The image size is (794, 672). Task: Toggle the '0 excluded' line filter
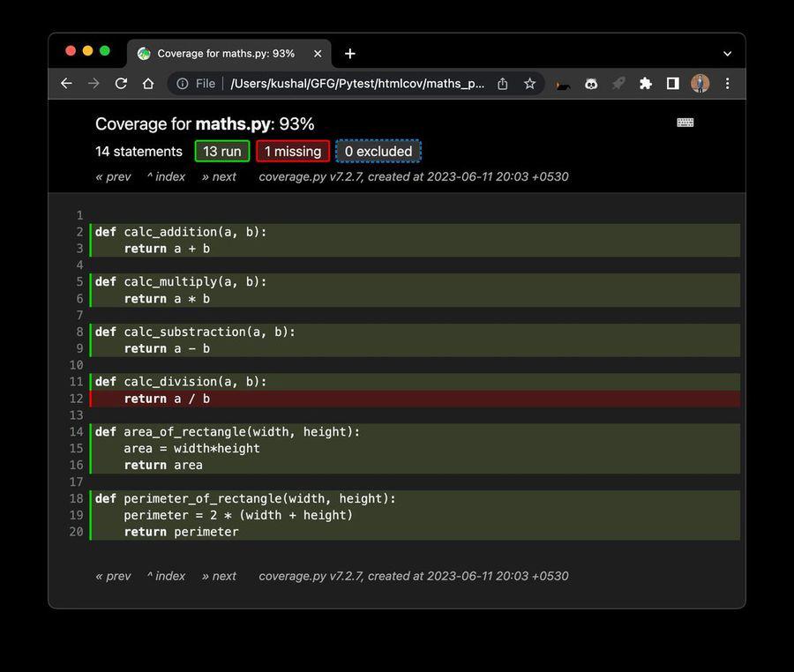[378, 151]
